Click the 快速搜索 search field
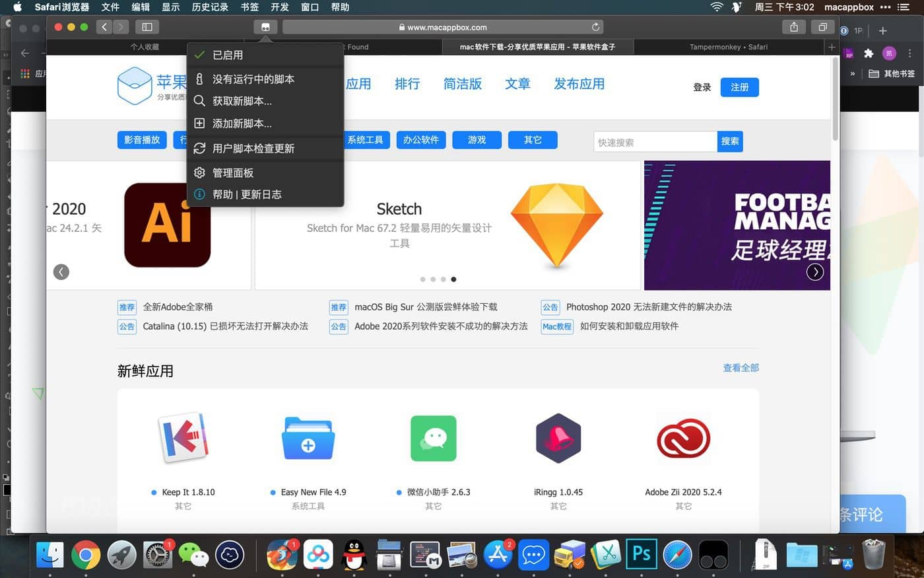Image resolution: width=924 pixels, height=578 pixels. coord(655,142)
